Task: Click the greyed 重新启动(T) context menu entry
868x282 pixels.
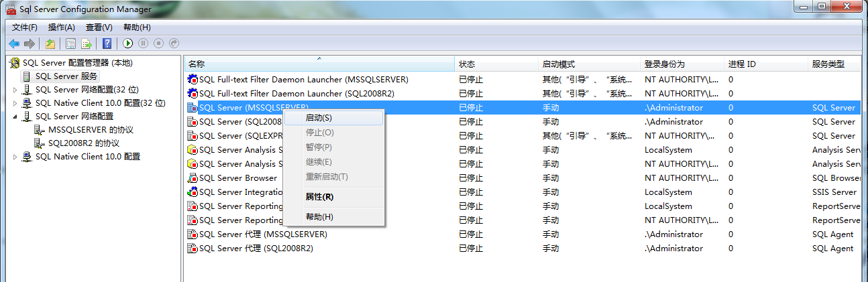Action: coord(334,177)
